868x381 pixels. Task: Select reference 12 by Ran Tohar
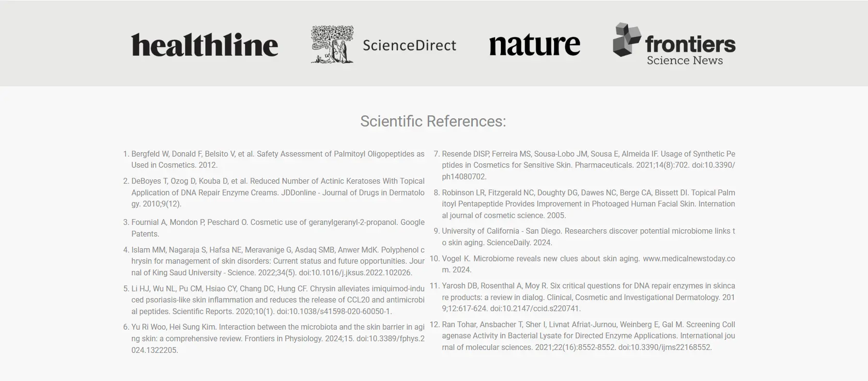(589, 336)
